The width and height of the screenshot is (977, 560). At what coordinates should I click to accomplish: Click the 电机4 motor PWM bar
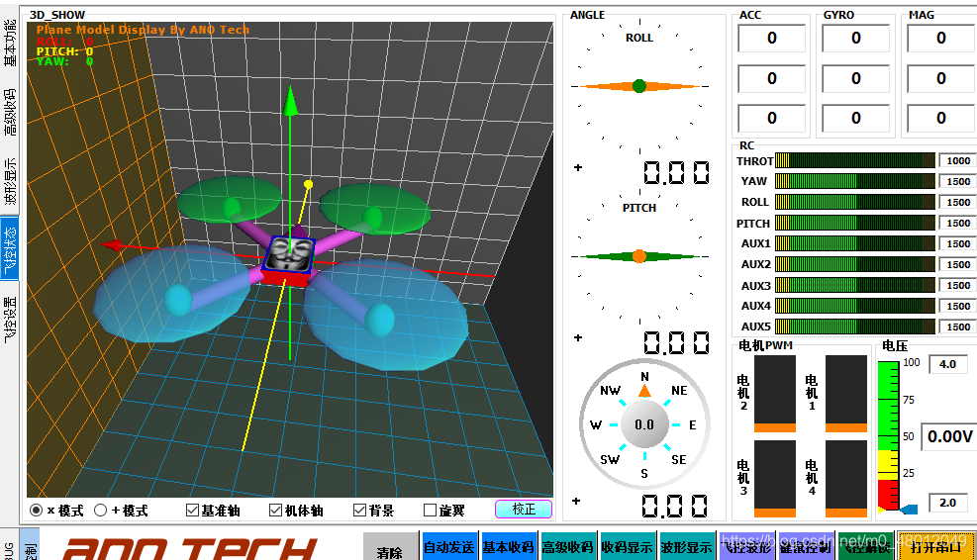(x=846, y=479)
